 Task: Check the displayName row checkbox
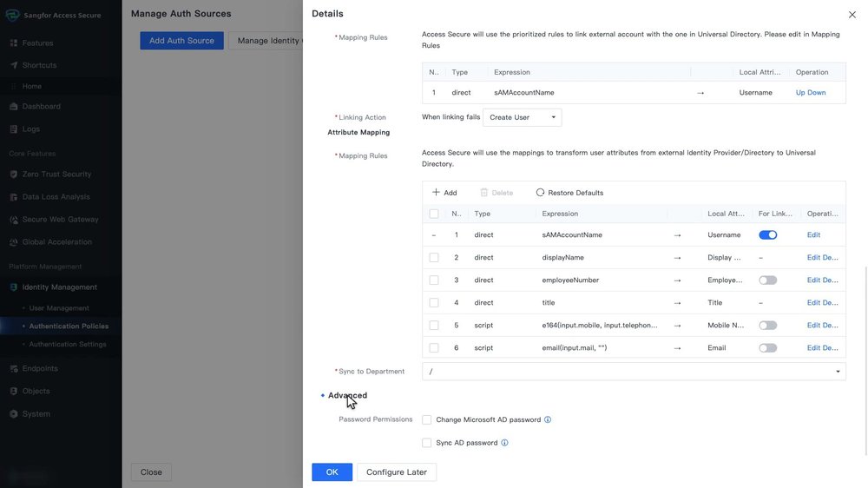[434, 258]
